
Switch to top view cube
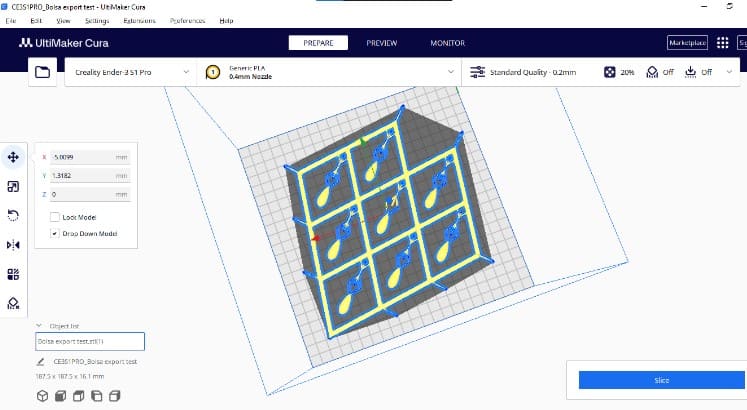point(79,396)
